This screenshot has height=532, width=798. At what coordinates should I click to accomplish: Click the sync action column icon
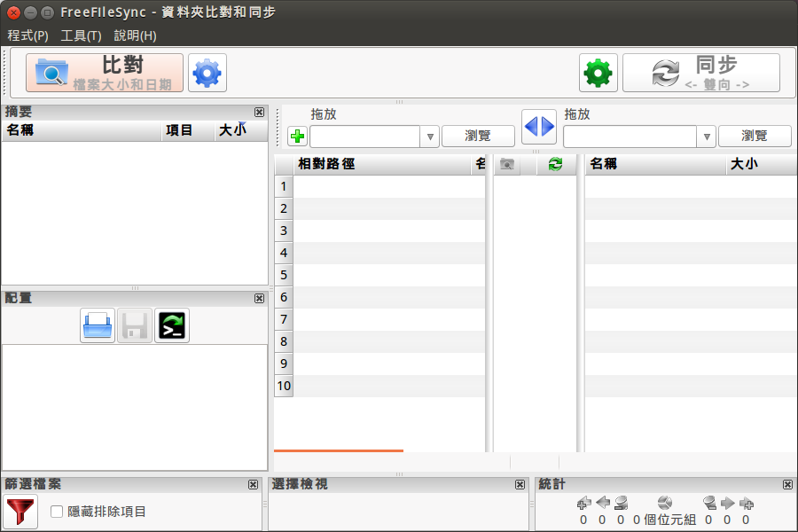tap(555, 164)
